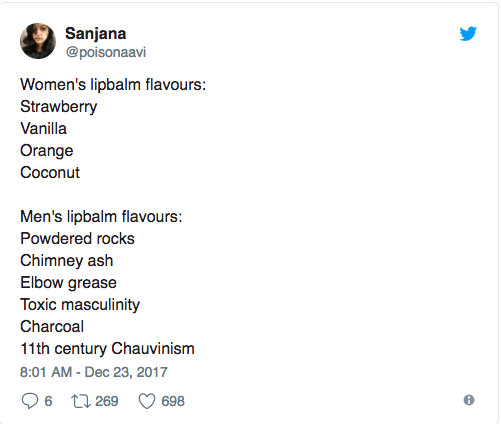This screenshot has width=501, height=424.
Task: Click the "Powdered rocks" text line
Action: (x=77, y=239)
